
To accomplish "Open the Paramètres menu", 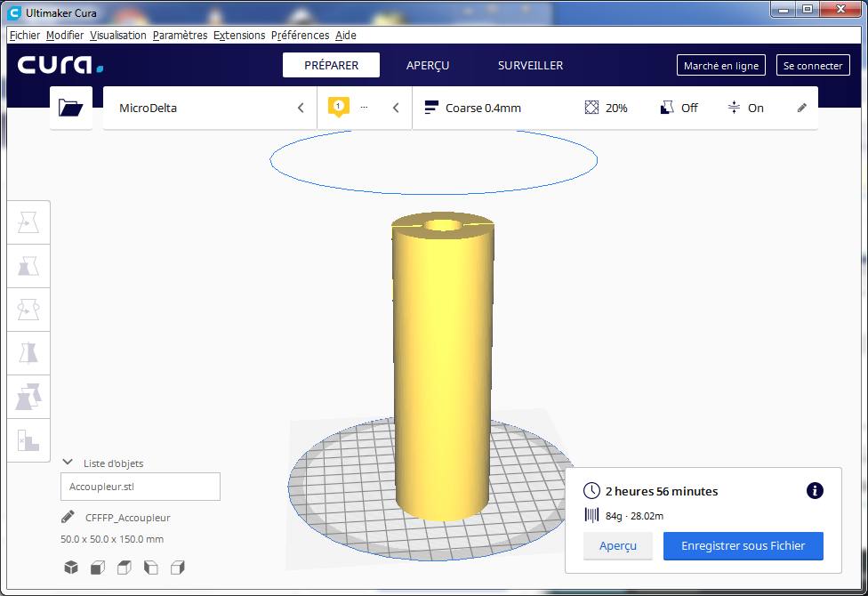I will (x=180, y=36).
